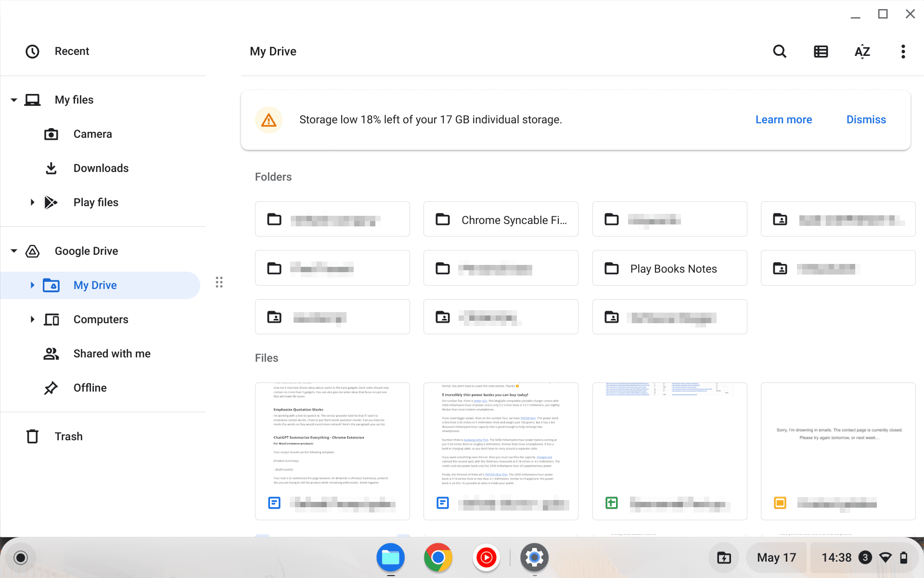Click the recent history icon in sidebar
The width and height of the screenshot is (924, 578).
click(x=31, y=51)
